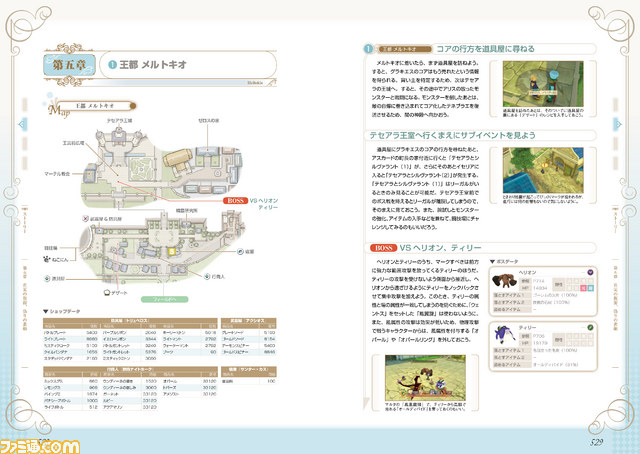The height and width of the screenshot is (454, 640).
Task: Click the 闘技場 map label
Action: pyautogui.click(x=51, y=248)
